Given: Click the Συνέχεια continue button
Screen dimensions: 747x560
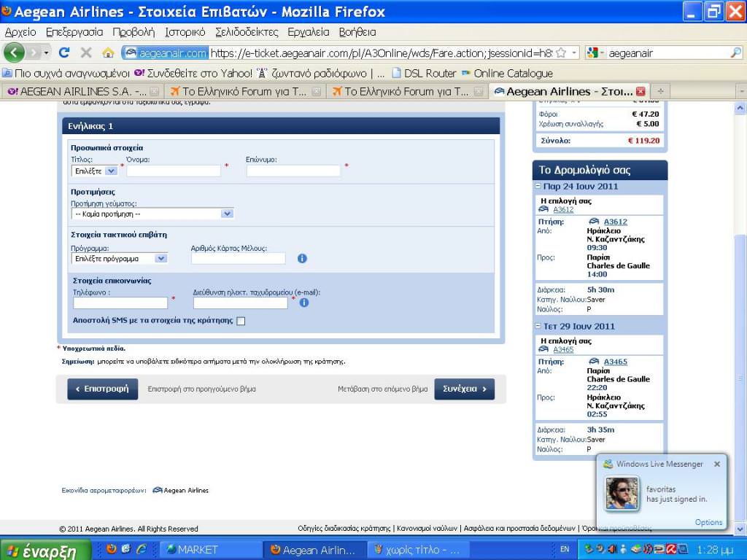Looking at the screenshot, I should 465,389.
